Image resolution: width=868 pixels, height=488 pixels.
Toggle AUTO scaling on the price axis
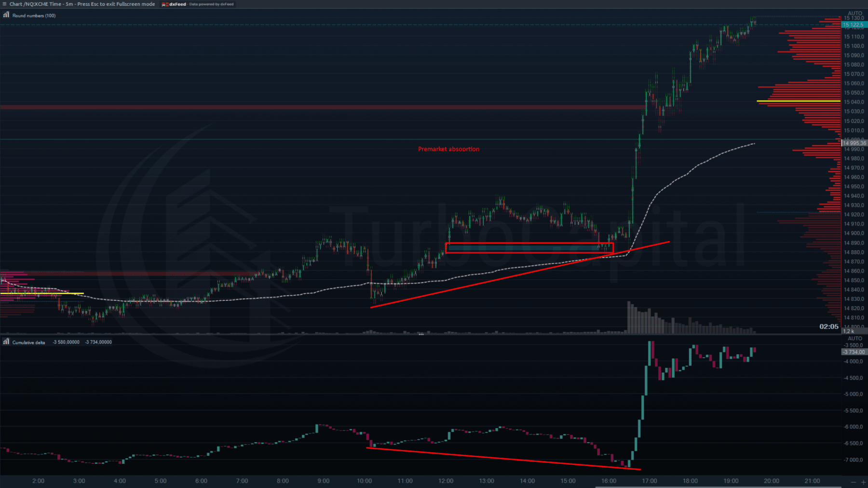pyautogui.click(x=855, y=14)
